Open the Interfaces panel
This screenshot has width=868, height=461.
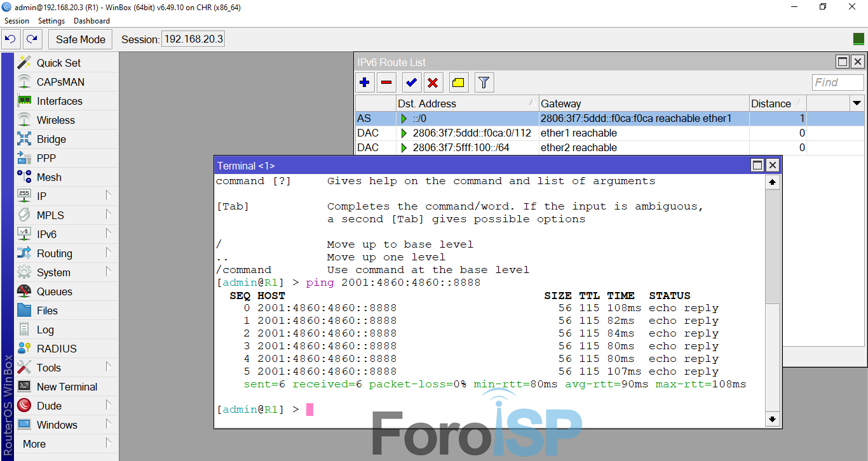click(x=59, y=101)
